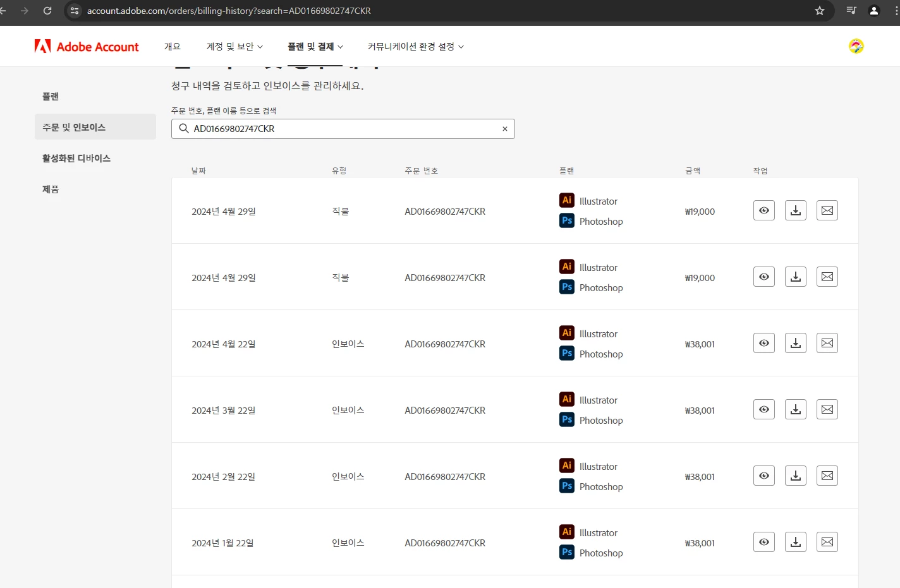The width and height of the screenshot is (900, 588).
Task: Click order number in the 1월 22일 row
Action: click(x=445, y=543)
